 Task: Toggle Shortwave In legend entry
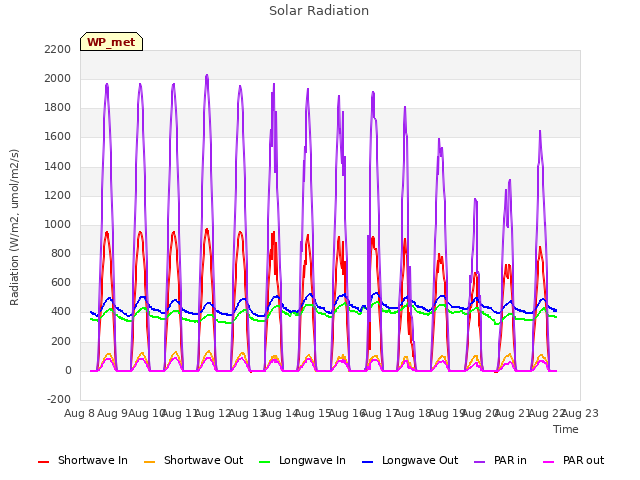(x=83, y=460)
